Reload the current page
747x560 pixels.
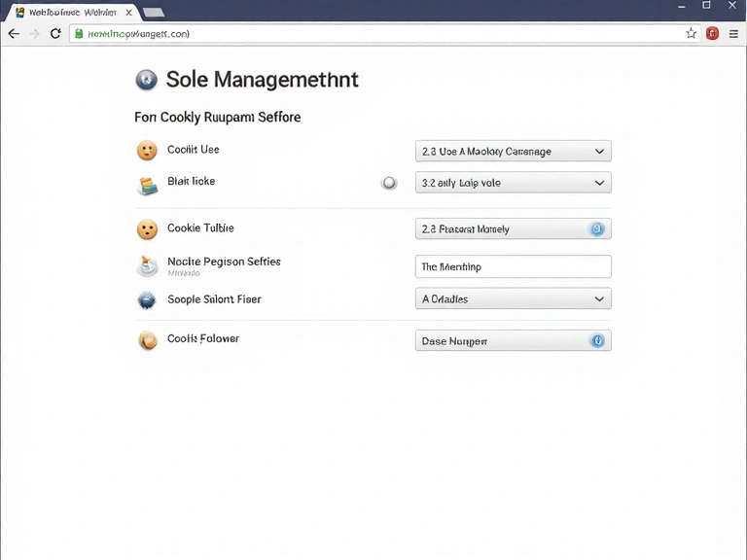(55, 33)
